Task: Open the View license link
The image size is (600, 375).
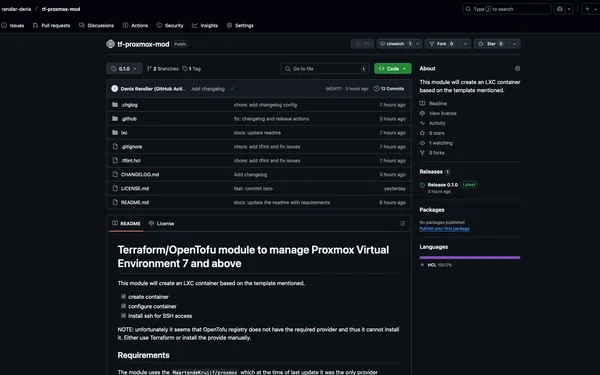Action: pos(438,113)
